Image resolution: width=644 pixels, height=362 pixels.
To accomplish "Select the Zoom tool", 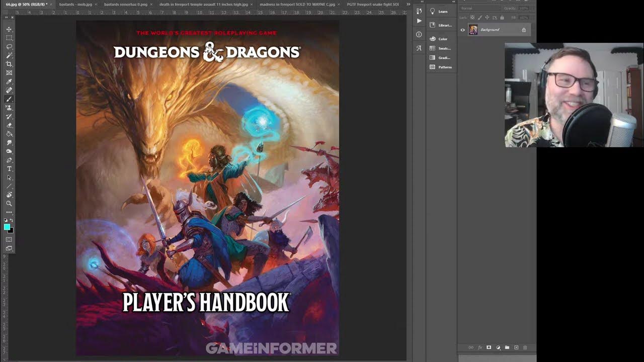I will (9, 204).
